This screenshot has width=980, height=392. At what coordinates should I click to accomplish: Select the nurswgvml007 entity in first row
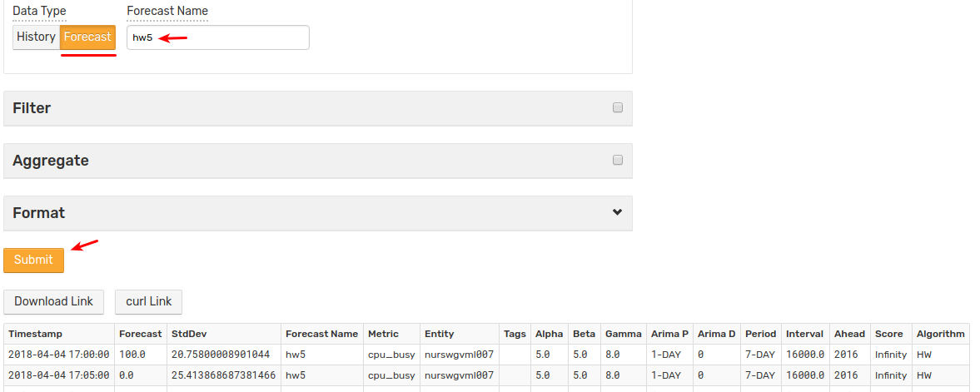pyautogui.click(x=460, y=355)
